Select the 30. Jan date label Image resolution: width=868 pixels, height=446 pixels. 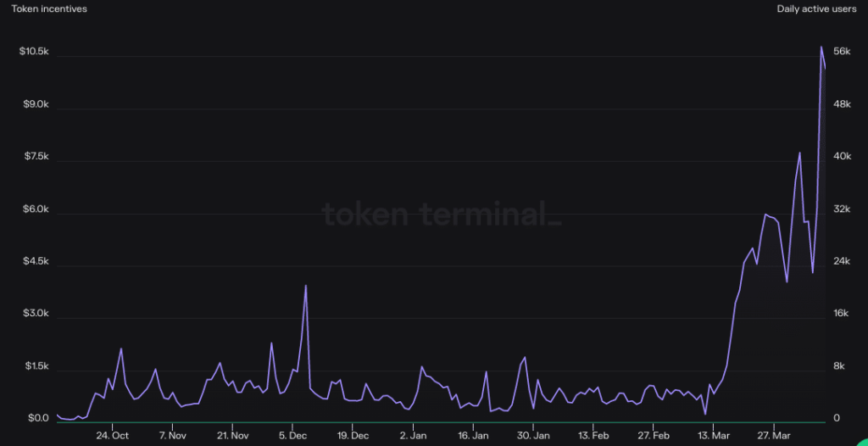point(533,436)
